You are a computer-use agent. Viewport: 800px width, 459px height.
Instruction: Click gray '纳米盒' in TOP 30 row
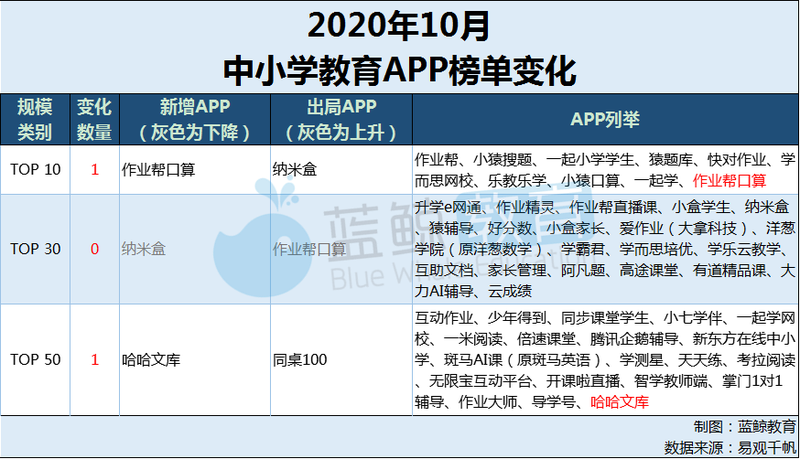(143, 249)
